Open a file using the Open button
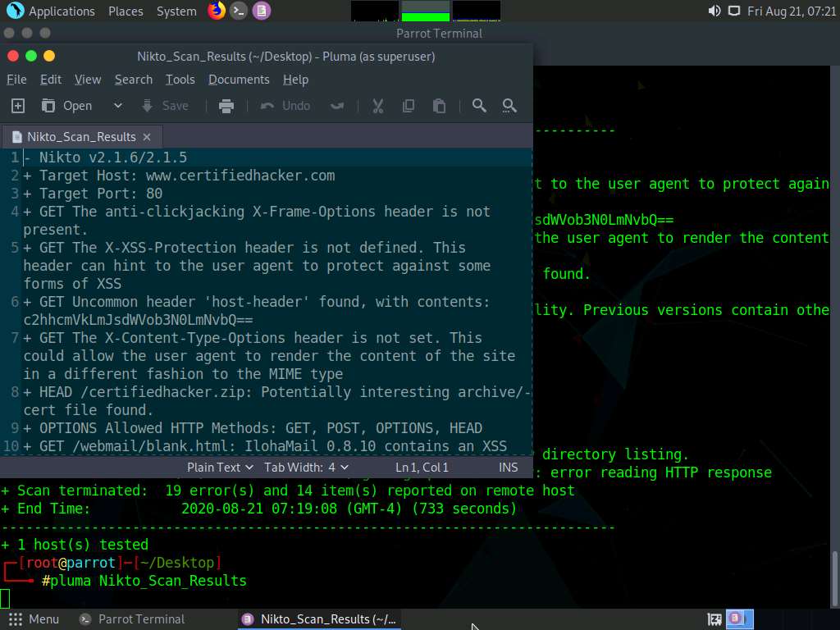Viewport: 840px width, 630px height. [x=67, y=106]
